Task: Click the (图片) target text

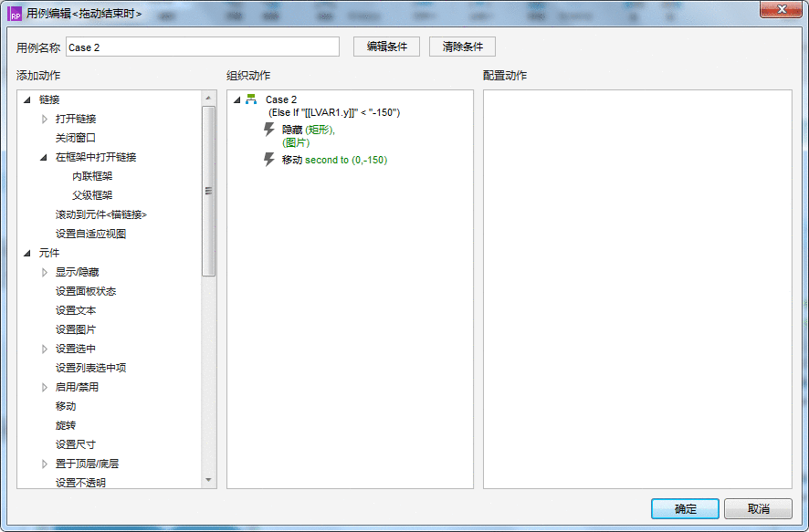Action: coord(296,142)
